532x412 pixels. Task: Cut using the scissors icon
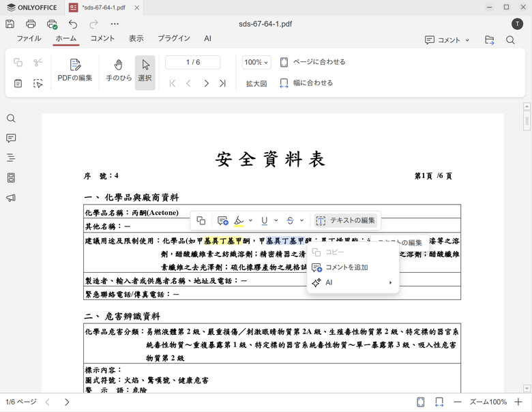coord(38,62)
